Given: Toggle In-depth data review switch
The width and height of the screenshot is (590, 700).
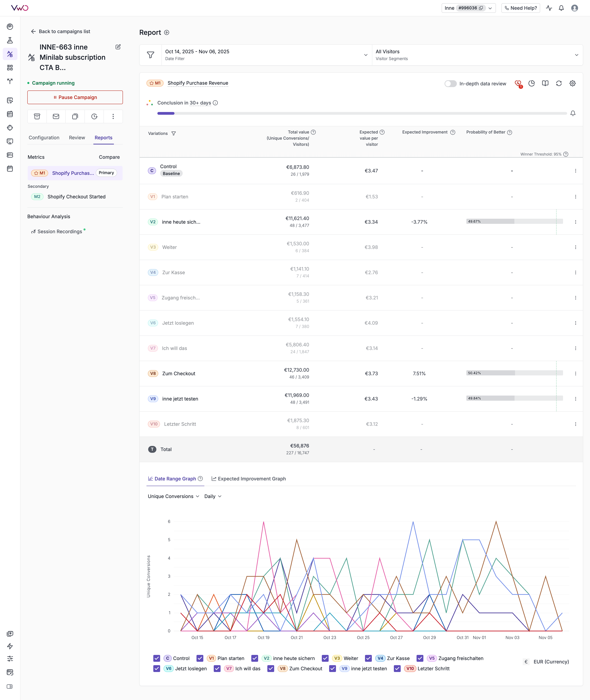Looking at the screenshot, I should point(450,84).
